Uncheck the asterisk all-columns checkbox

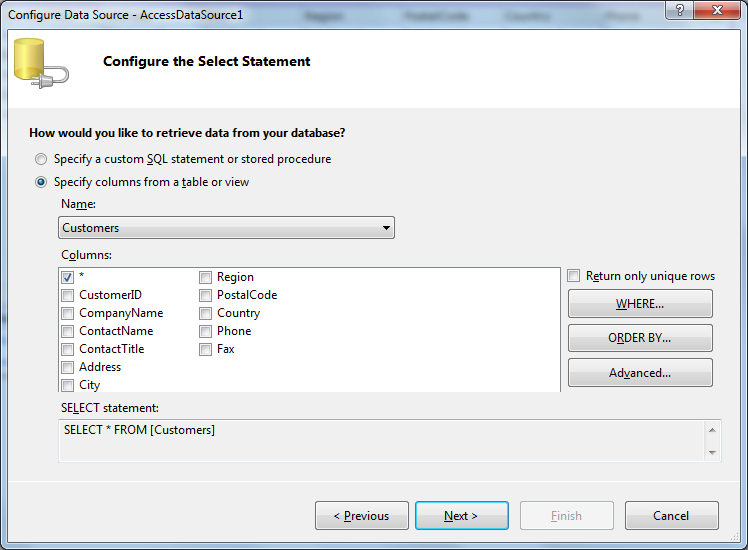(67, 277)
